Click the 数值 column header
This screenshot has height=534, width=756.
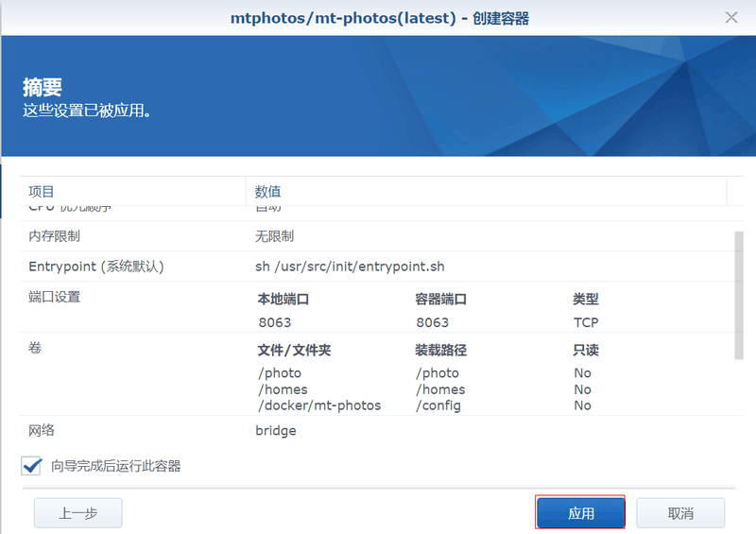click(268, 192)
